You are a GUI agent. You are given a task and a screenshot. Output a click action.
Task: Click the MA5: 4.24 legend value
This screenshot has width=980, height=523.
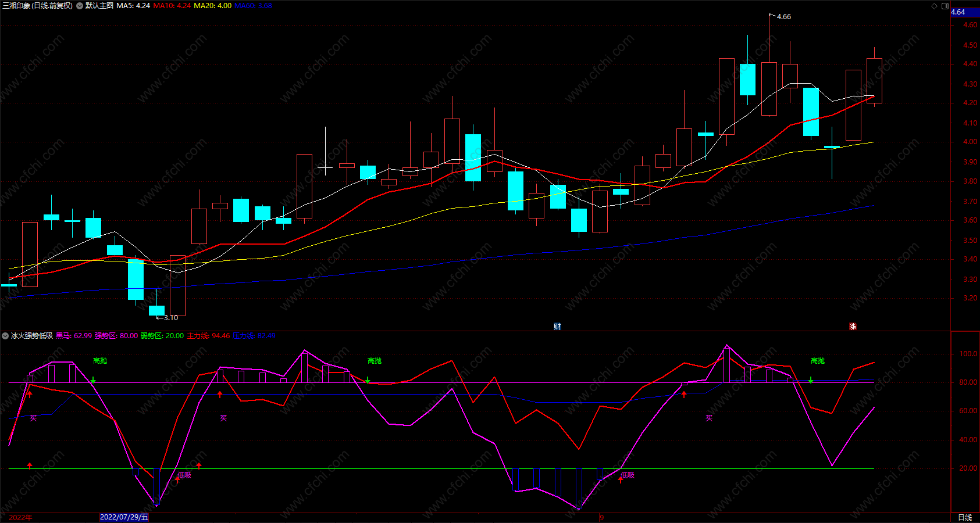pos(133,6)
